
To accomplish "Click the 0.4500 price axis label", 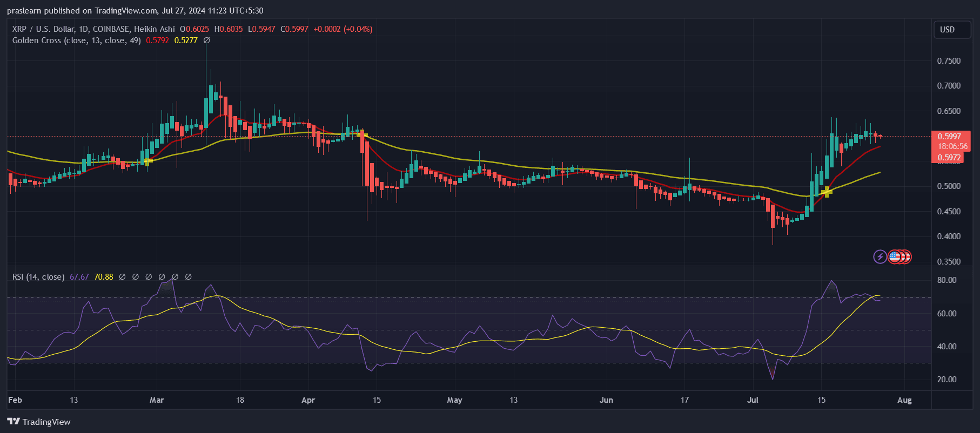I will coord(949,212).
